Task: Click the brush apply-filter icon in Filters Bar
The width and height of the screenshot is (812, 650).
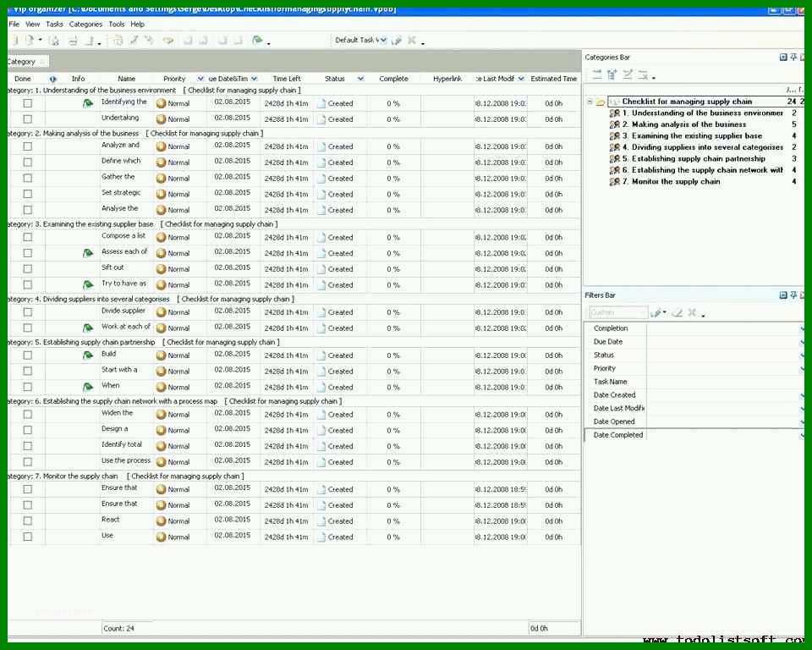Action: coord(657,312)
